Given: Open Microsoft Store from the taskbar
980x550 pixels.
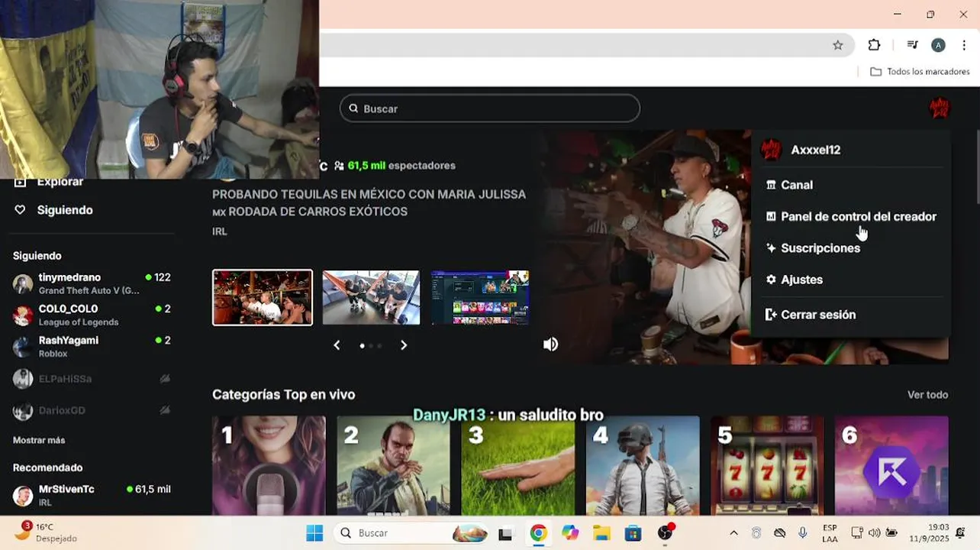Looking at the screenshot, I should 633,533.
